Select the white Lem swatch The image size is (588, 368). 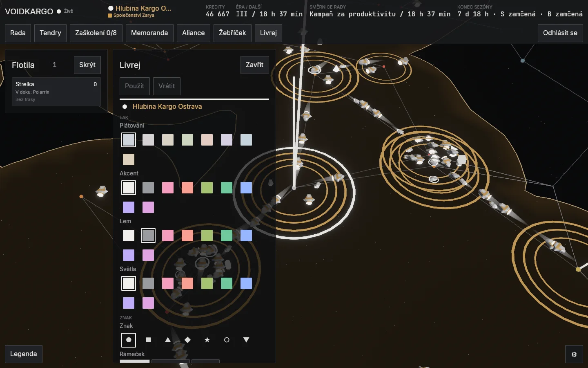point(129,236)
